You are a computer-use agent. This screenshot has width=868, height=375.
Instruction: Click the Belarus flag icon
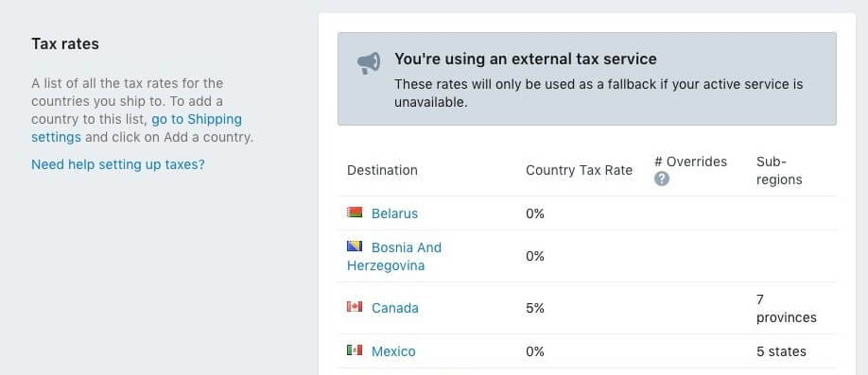pyautogui.click(x=355, y=213)
